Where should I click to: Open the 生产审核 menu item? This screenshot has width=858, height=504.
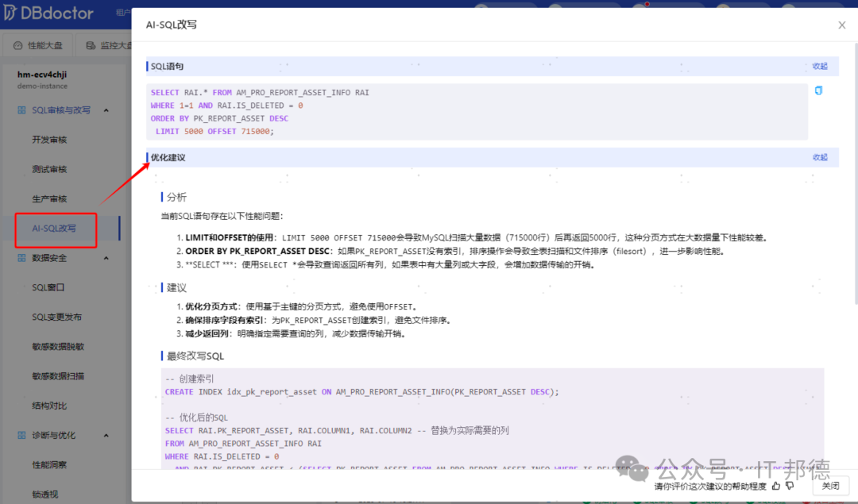pos(50,199)
